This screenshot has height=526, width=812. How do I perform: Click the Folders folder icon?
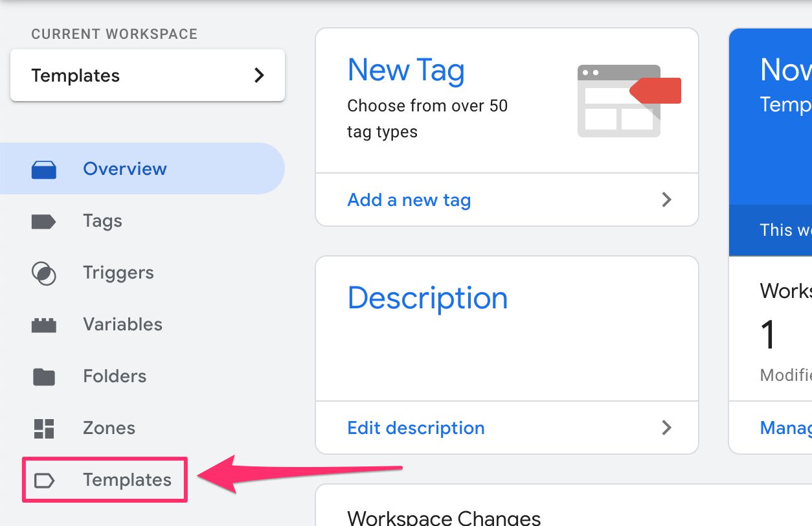[x=44, y=376]
